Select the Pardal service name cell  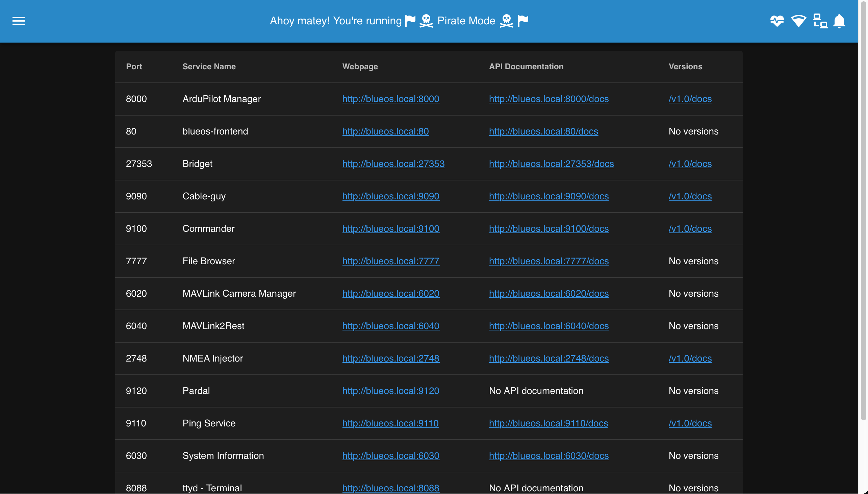click(196, 391)
